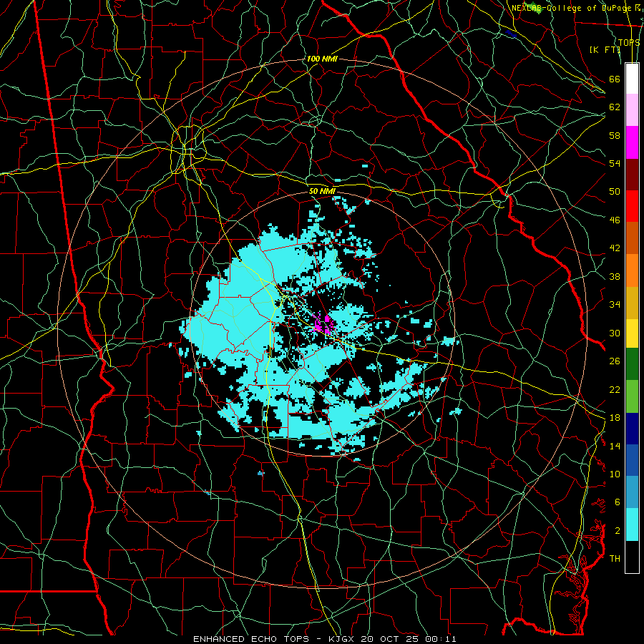Click the 'TH' legend label

tap(615, 559)
